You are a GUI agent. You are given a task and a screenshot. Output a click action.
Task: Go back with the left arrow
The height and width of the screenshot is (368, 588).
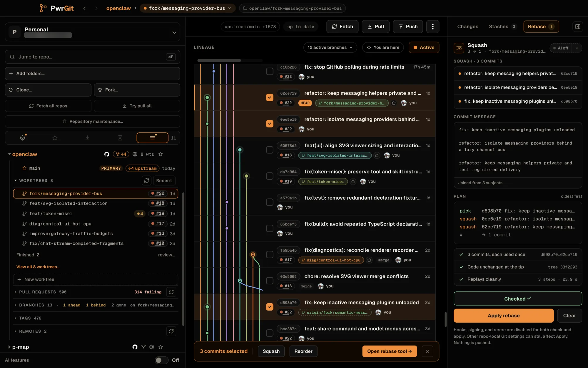pyautogui.click(x=84, y=8)
